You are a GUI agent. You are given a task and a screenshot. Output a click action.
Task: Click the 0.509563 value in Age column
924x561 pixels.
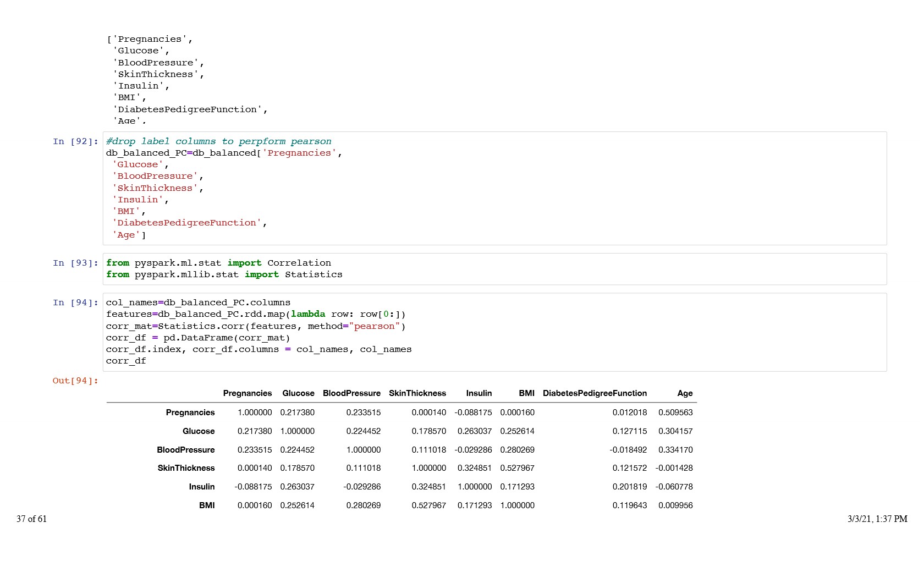coord(675,413)
